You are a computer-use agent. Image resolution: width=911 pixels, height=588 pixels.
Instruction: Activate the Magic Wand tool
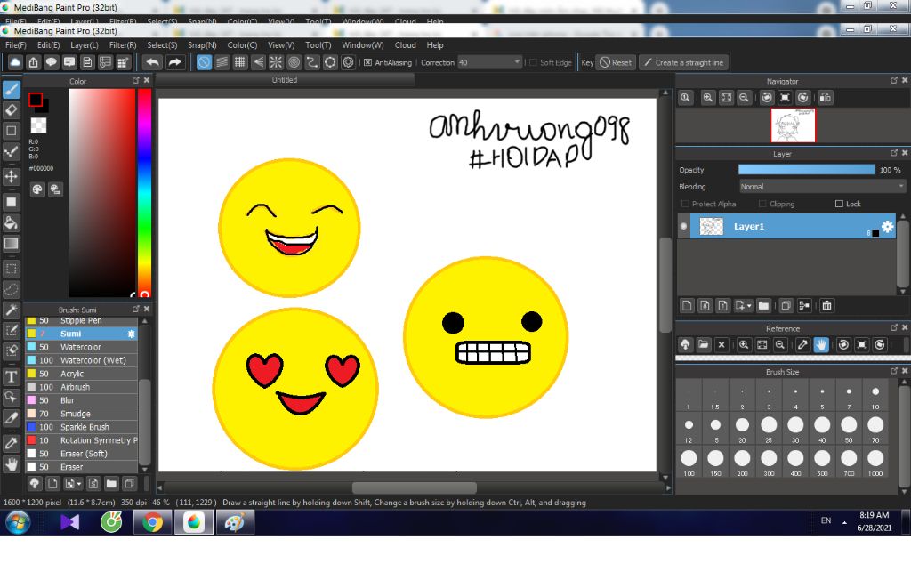11,310
